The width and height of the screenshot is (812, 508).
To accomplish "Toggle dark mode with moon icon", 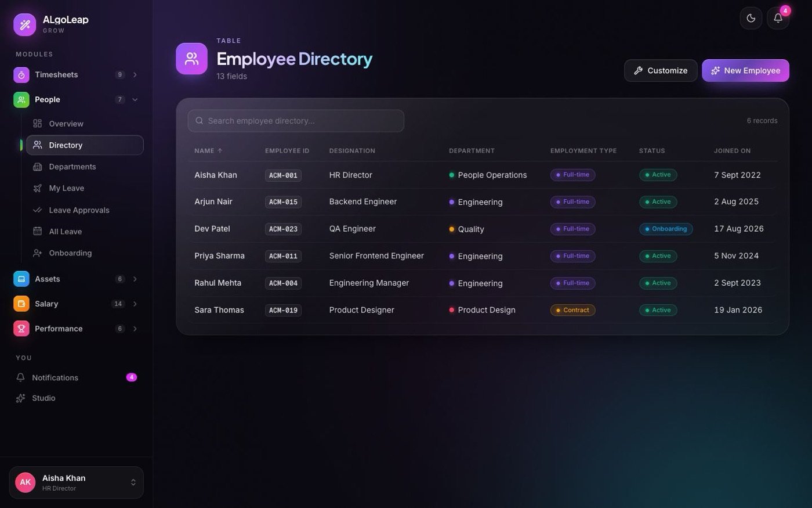I will tap(751, 18).
